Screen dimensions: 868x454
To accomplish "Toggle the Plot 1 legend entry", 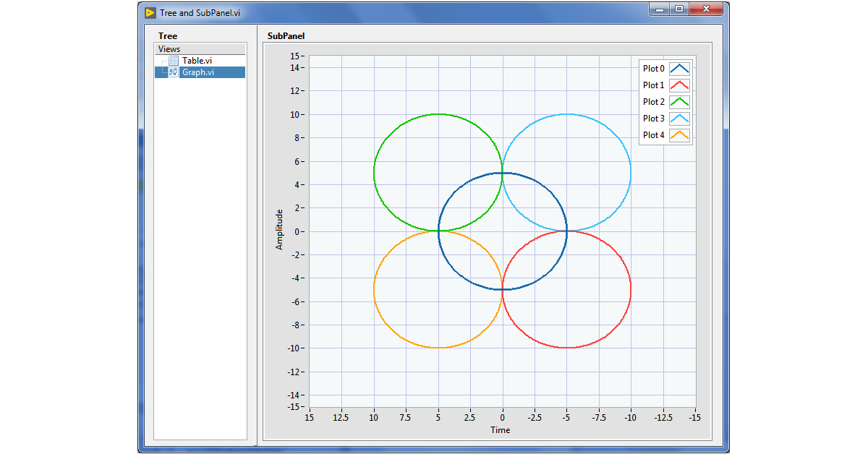I will coord(653,85).
